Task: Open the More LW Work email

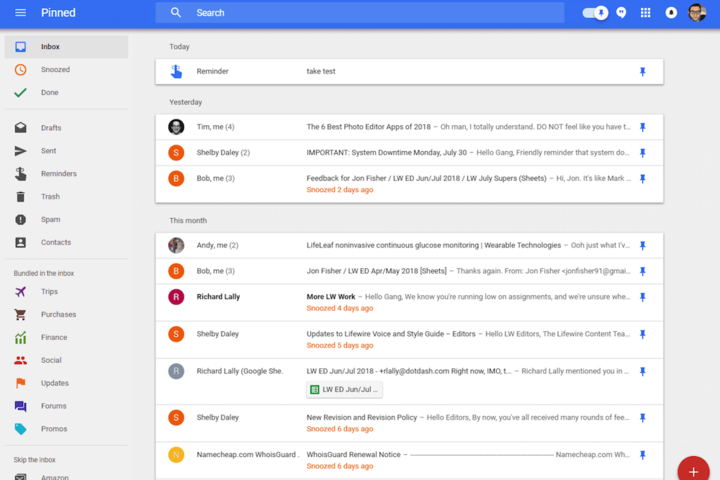Action: click(409, 302)
